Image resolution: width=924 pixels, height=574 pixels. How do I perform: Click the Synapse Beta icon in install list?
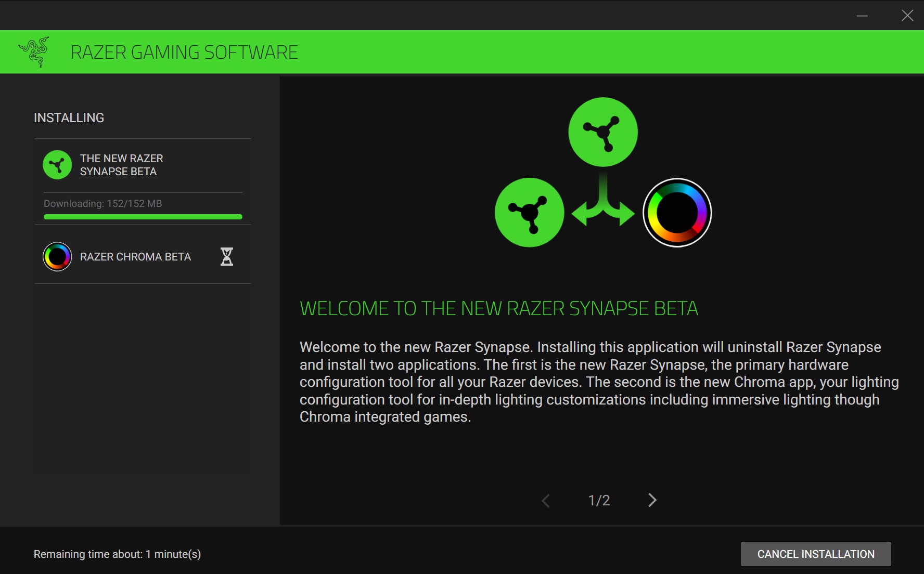coord(57,165)
